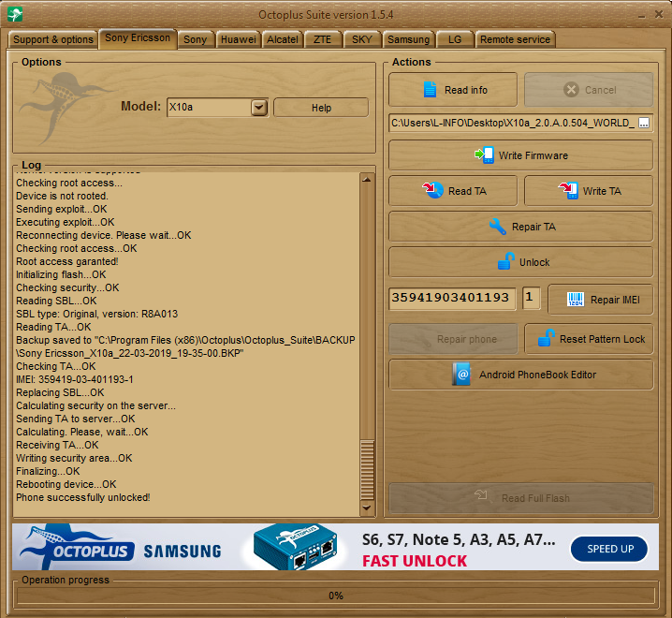Click the Help button
Viewport: 672px width, 618px height.
point(321,108)
